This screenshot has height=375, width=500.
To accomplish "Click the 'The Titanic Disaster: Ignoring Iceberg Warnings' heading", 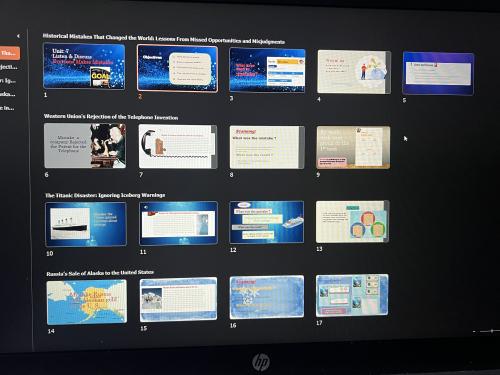I will [x=105, y=195].
